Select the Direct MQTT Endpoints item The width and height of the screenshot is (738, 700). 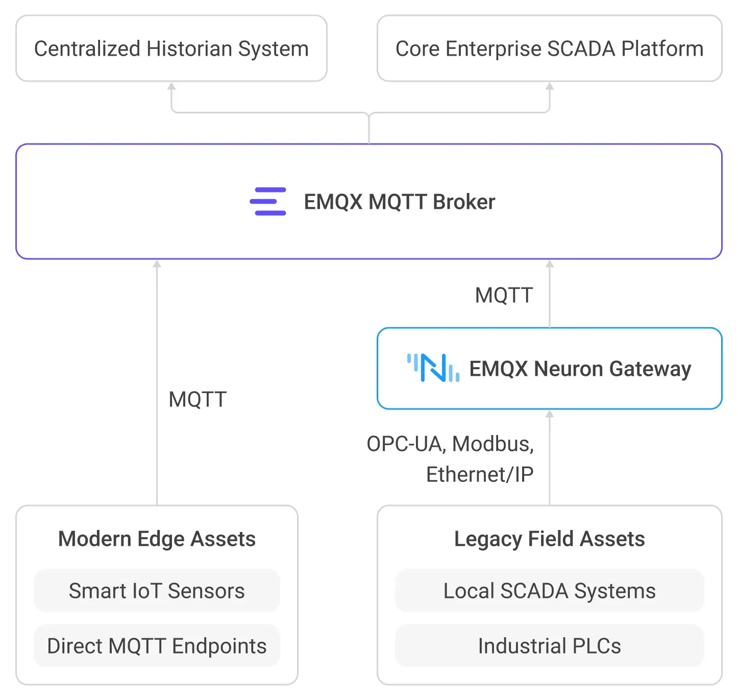click(157, 646)
